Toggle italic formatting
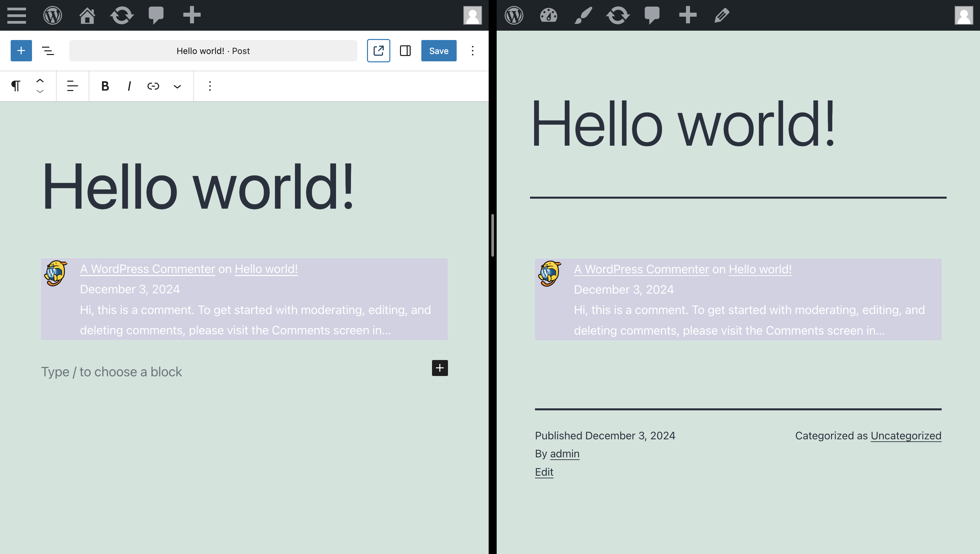The height and width of the screenshot is (554, 980). pyautogui.click(x=129, y=86)
